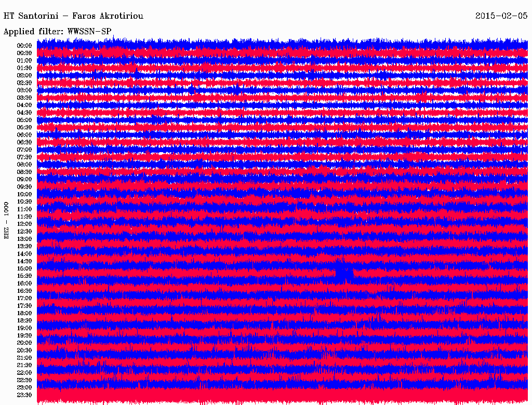532x405 pixels.
Task: Click the 'Applied filter: WWSSN-SP' text
Action: pyautogui.click(x=57, y=32)
